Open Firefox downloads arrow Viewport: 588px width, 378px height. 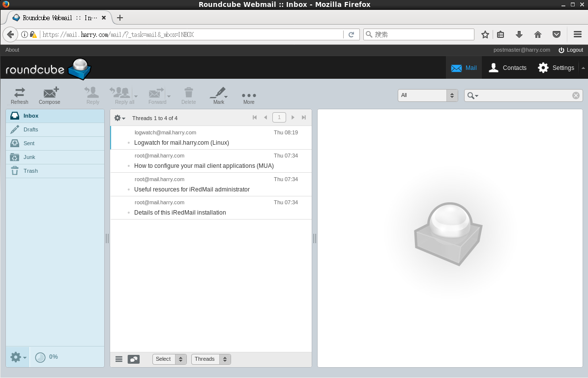[x=519, y=34]
